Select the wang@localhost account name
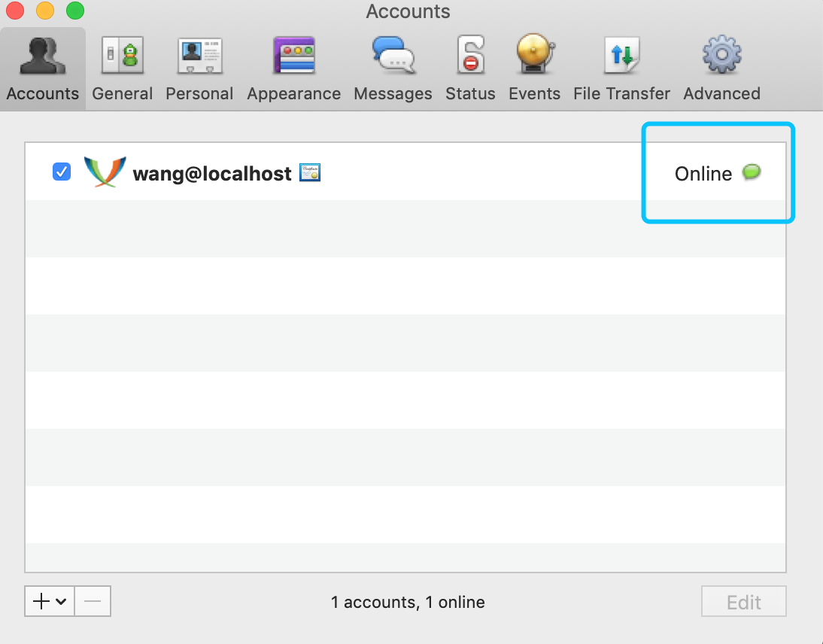The image size is (823, 644). coord(212,174)
